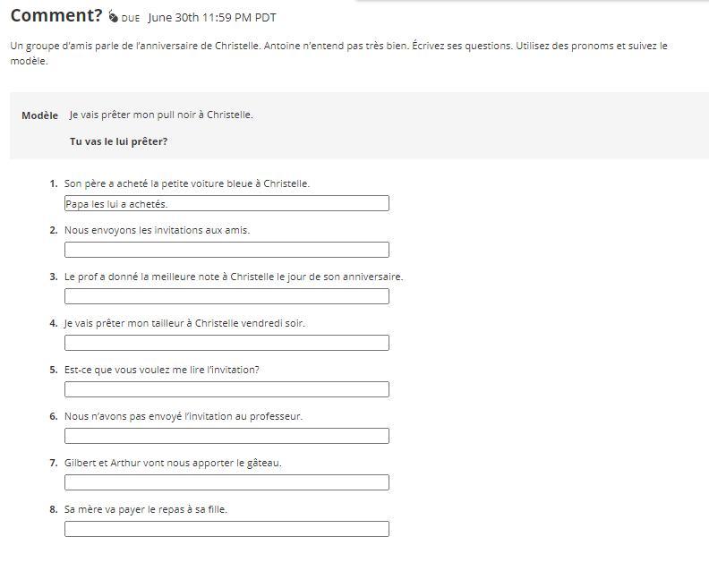
Task: Click the answer field for question 1
Action: 226,203
